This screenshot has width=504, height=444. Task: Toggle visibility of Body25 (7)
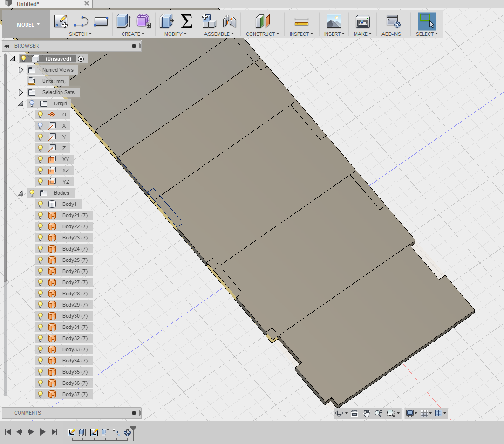tap(40, 260)
